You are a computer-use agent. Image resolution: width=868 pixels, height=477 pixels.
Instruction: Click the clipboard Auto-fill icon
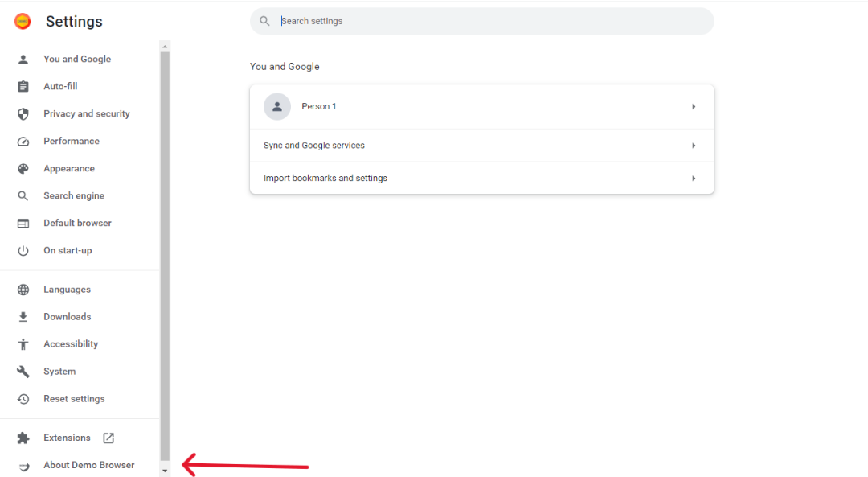click(x=23, y=86)
